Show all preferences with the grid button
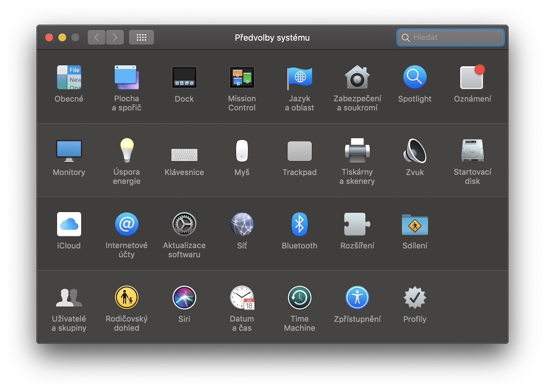This screenshot has height=392, width=545. click(x=141, y=37)
